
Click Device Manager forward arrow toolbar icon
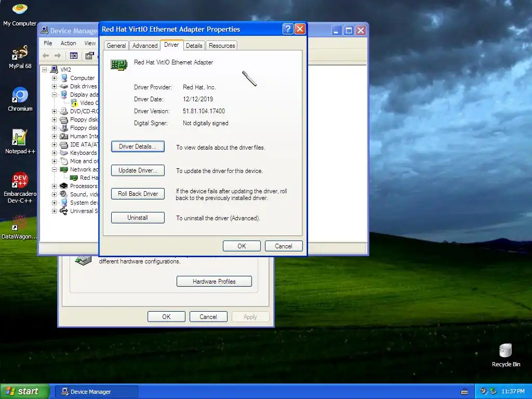click(x=58, y=56)
